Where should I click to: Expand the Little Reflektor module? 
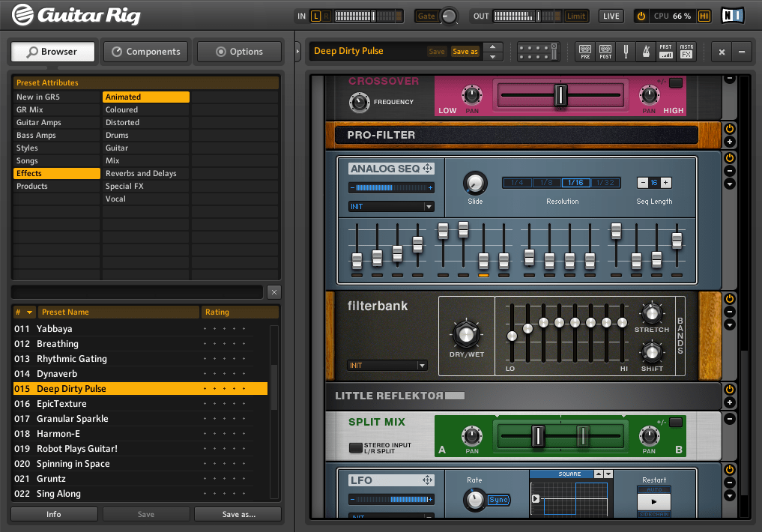(730, 402)
